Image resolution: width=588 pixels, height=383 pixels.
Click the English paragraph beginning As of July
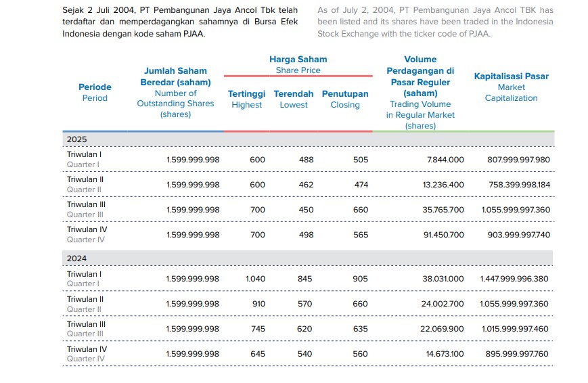click(435, 22)
